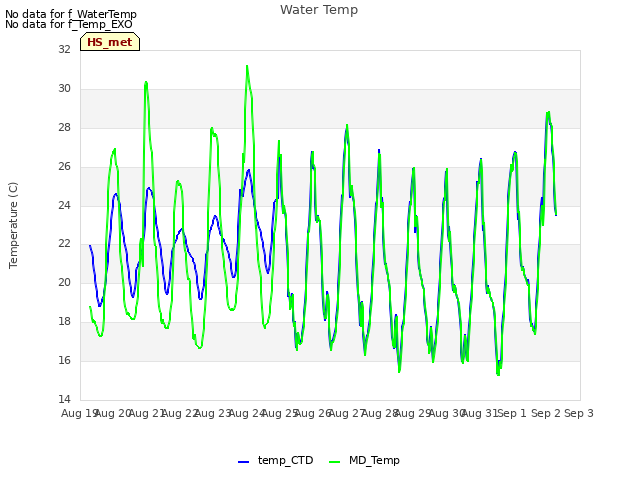Click the y-axis value 20

pyautogui.click(x=64, y=282)
